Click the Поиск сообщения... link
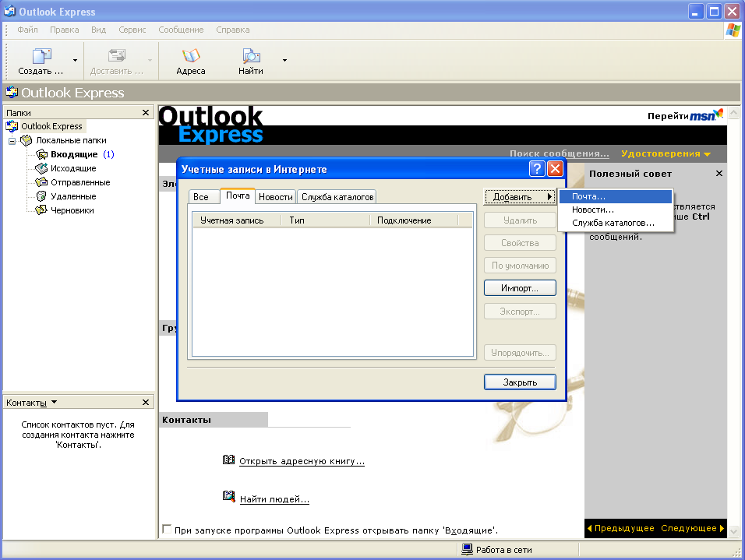 click(x=560, y=153)
